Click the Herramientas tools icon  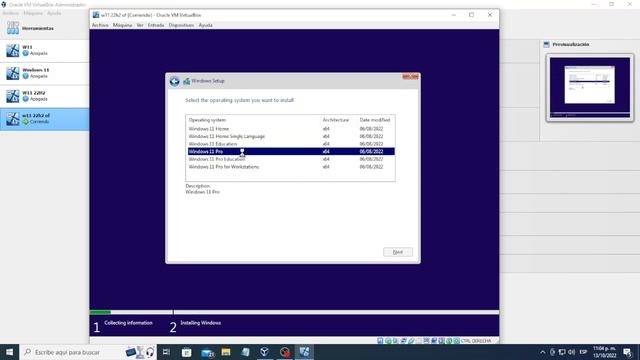point(13,28)
